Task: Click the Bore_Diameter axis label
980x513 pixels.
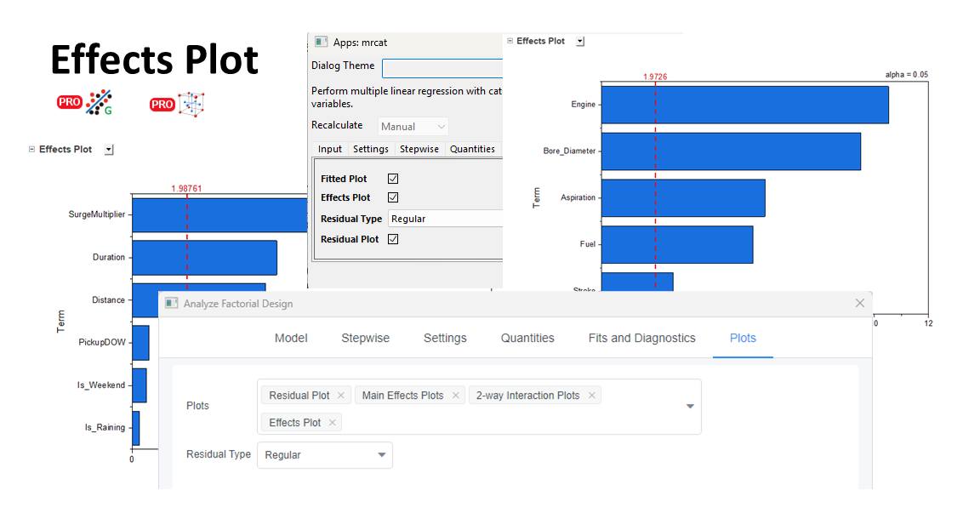Action: coord(569,151)
